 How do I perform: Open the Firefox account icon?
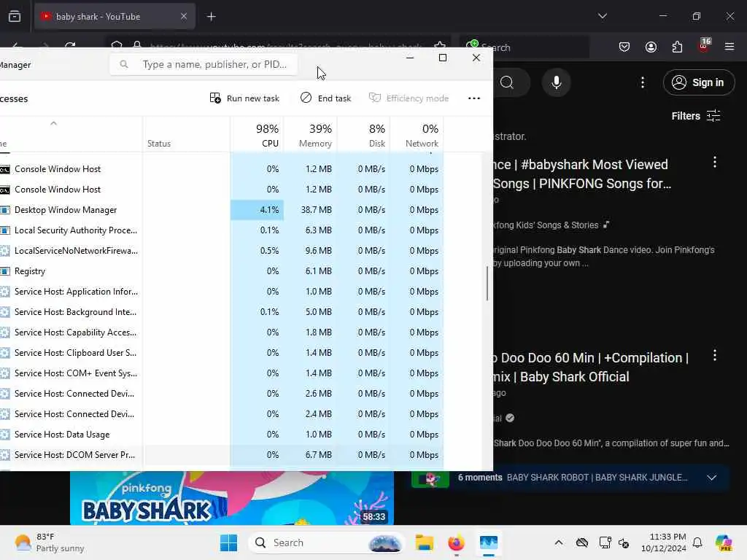pos(651,47)
